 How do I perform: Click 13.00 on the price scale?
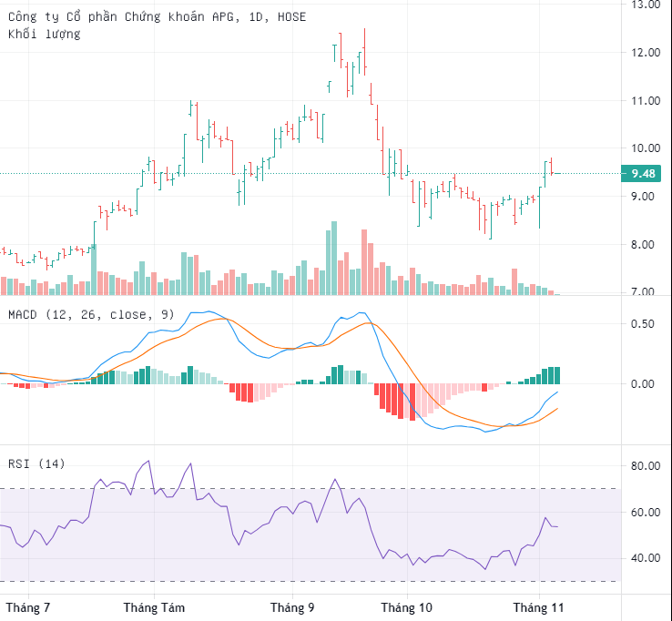[645, 5]
